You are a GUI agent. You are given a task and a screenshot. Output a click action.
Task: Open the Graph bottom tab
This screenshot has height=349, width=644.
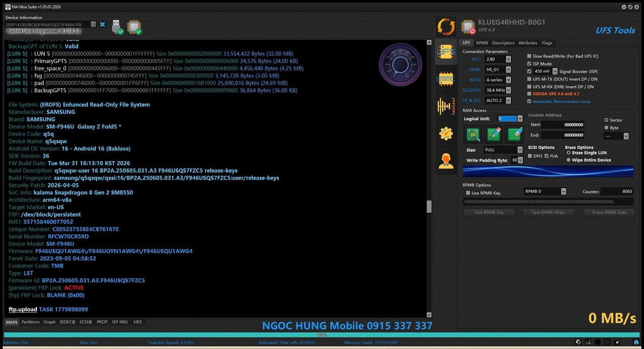49,322
